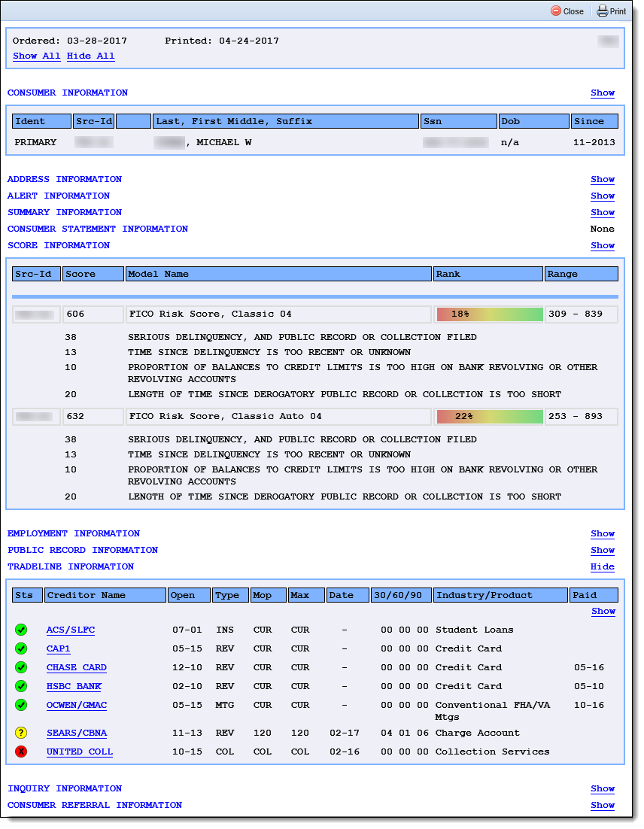
Task: Click the Range column header
Action: click(581, 274)
